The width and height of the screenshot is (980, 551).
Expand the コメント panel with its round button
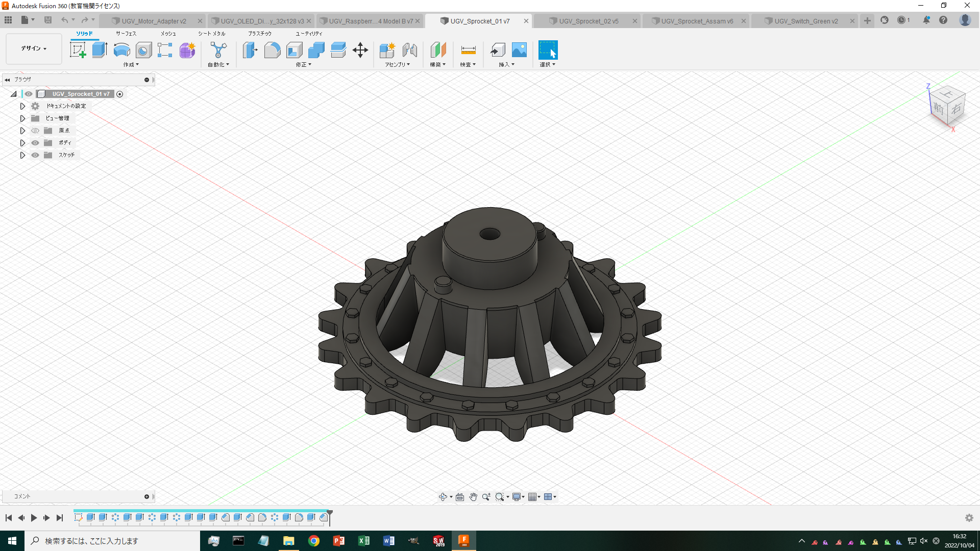click(x=146, y=496)
